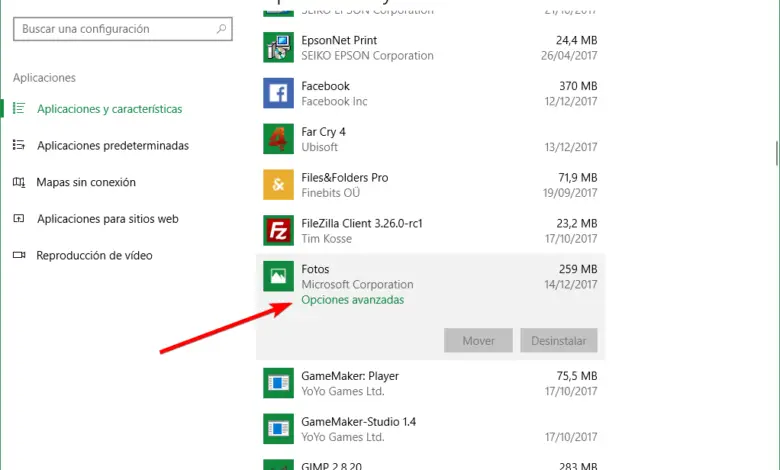Click the Mapas sin conexión map icon

[19, 182]
